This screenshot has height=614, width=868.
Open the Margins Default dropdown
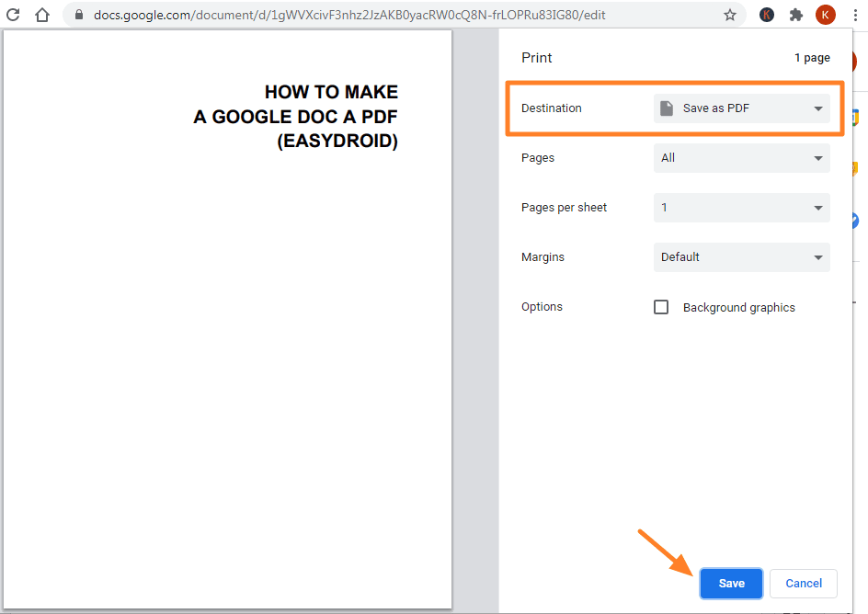pyautogui.click(x=742, y=257)
